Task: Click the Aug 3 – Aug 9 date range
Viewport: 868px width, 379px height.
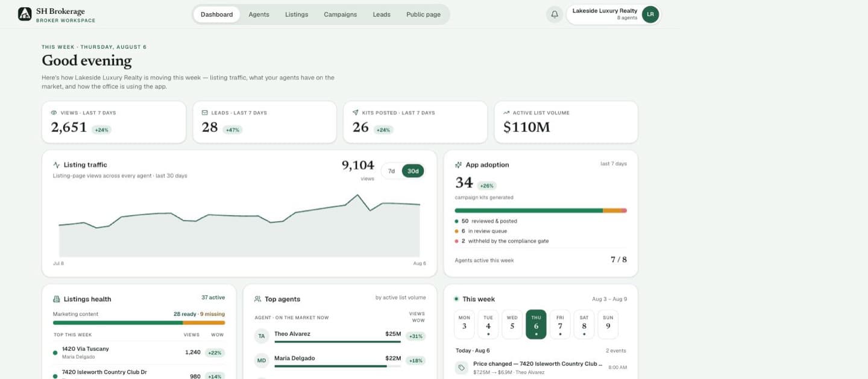Action: point(609,299)
